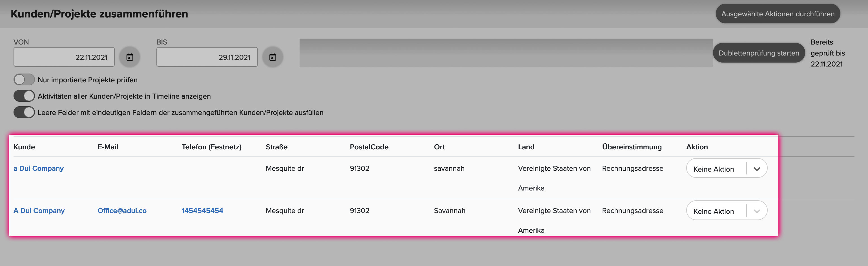
Task: Click the 'Kunde' column header
Action: 24,147
